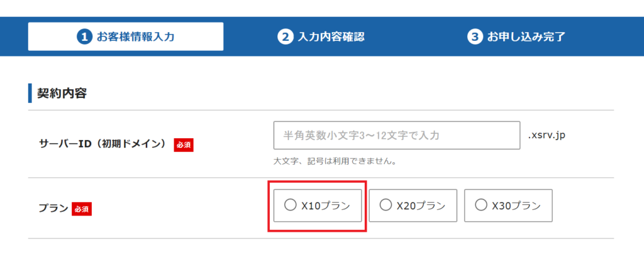
Task: Choose the X20プラン text label
Action: pos(421,206)
